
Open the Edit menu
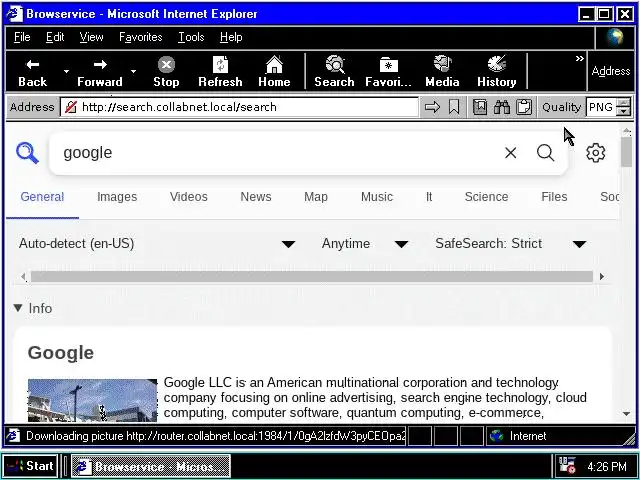click(55, 37)
